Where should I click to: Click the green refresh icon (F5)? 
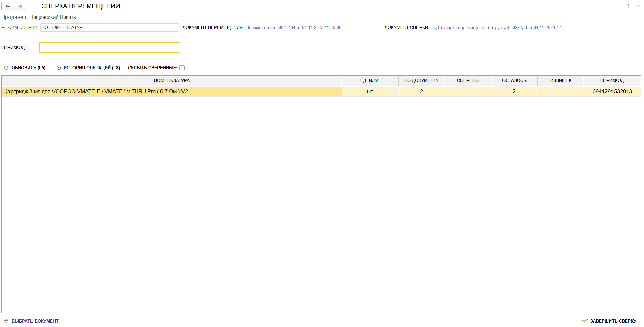point(6,68)
